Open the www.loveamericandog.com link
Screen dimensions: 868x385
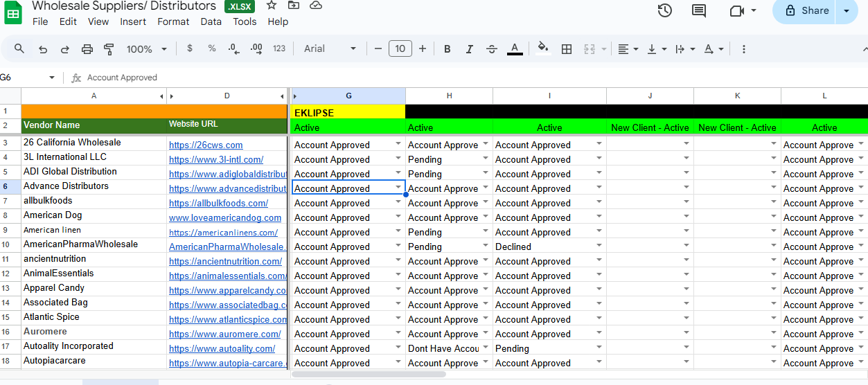(225, 217)
